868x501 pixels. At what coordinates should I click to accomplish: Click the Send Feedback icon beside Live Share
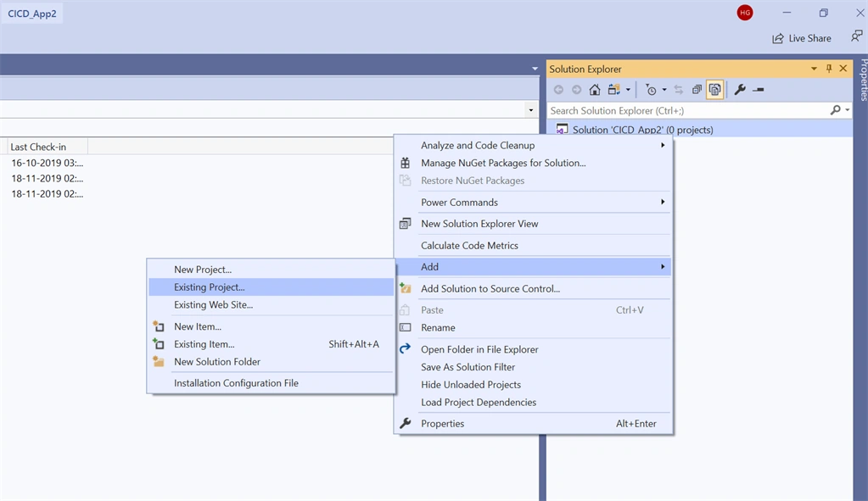coord(856,36)
